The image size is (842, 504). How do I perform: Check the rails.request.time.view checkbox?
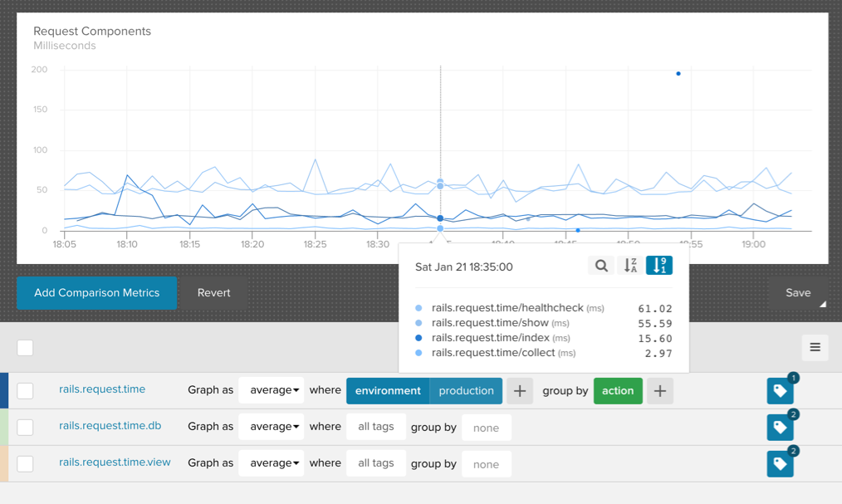point(26,463)
